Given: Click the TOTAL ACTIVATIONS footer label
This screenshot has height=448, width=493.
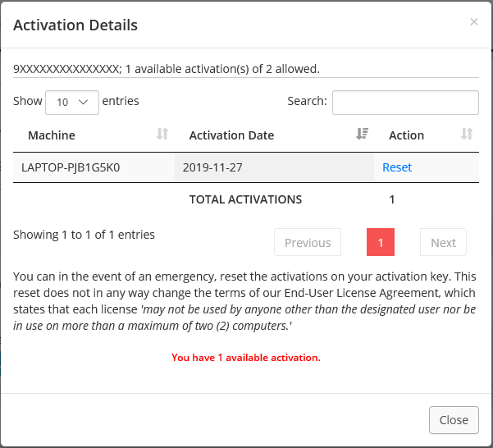Looking at the screenshot, I should [x=245, y=199].
